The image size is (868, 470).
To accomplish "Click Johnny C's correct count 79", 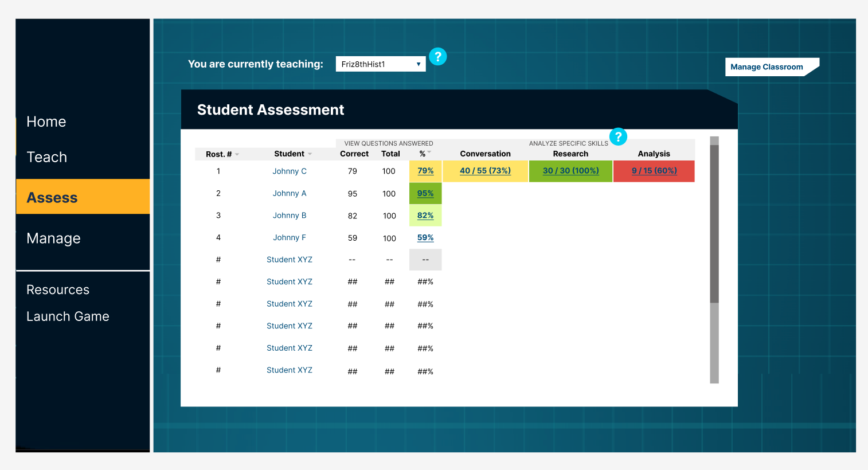I will coord(353,171).
